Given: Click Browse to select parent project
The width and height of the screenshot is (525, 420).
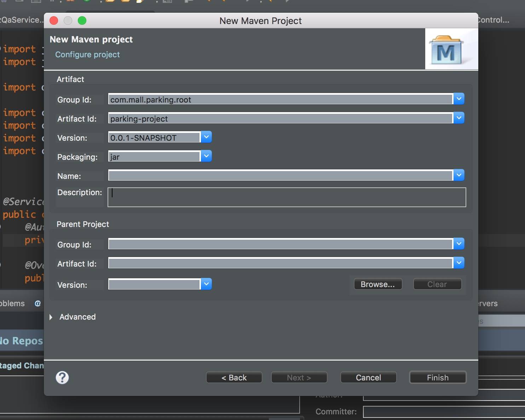Looking at the screenshot, I should point(377,284).
